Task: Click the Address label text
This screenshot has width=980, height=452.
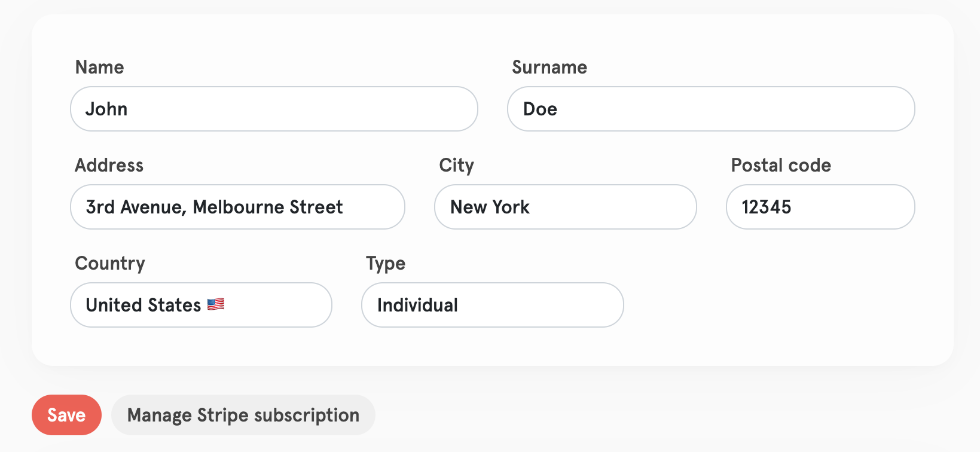Action: point(109,165)
